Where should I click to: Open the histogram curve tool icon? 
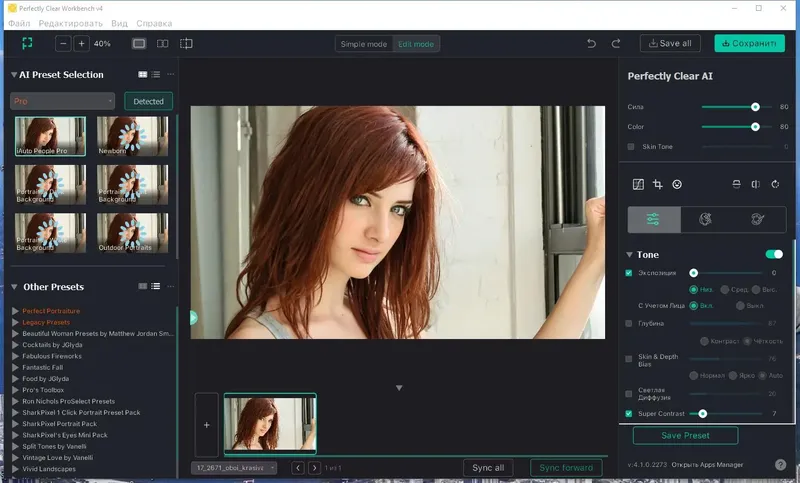tap(638, 184)
